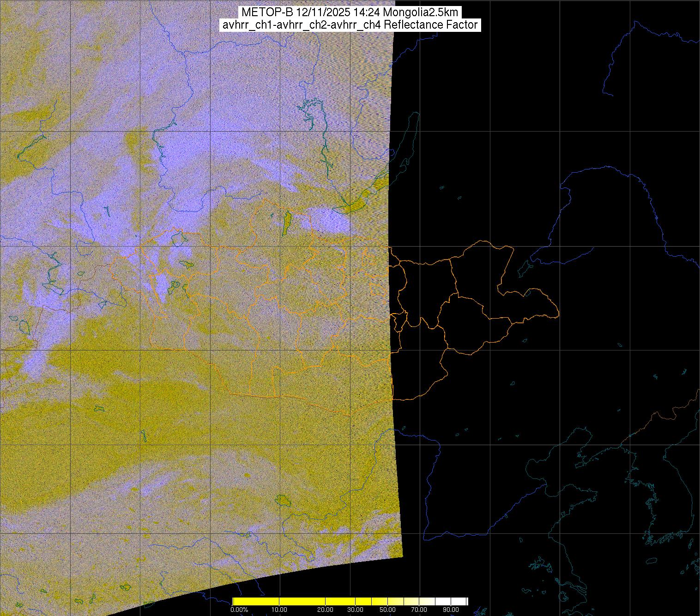
Task: Click the METOP-B title line text
Action: pos(350,12)
